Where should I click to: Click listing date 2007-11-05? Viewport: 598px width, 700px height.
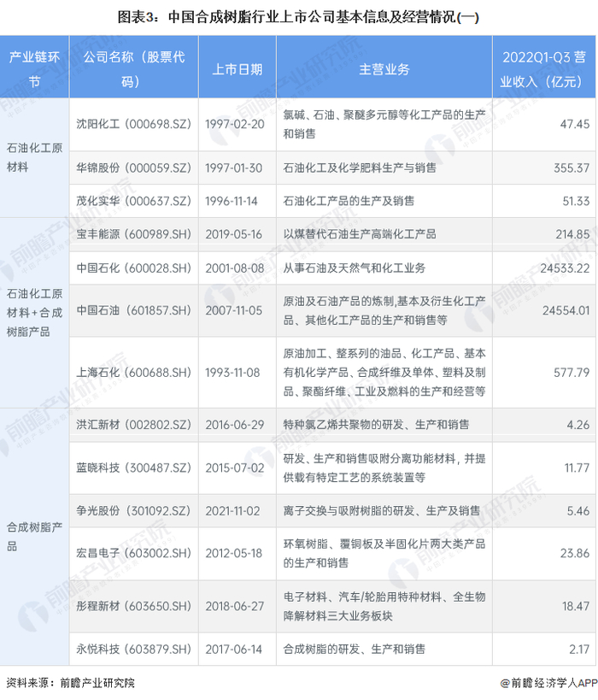point(234,310)
